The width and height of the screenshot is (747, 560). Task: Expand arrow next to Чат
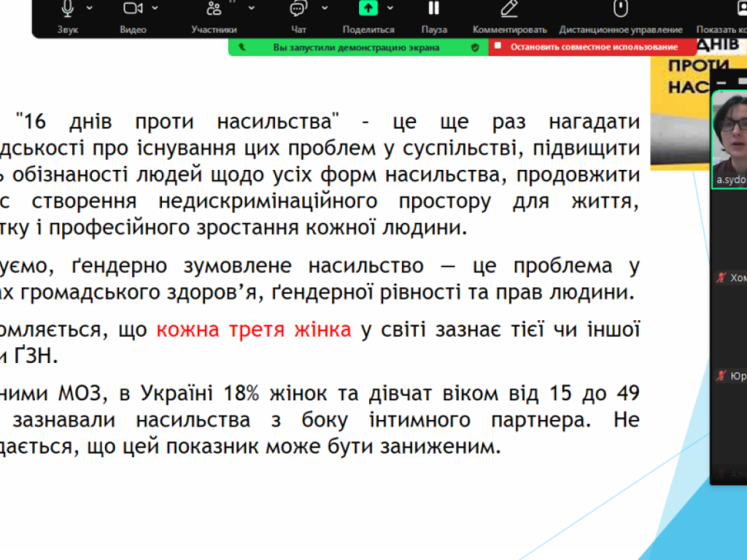coord(325,8)
